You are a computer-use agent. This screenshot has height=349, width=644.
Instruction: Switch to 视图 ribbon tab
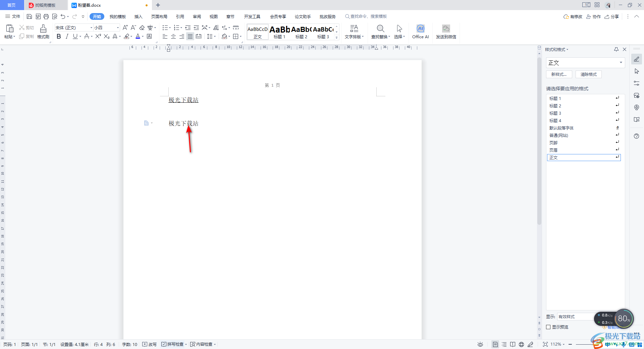pyautogui.click(x=214, y=16)
